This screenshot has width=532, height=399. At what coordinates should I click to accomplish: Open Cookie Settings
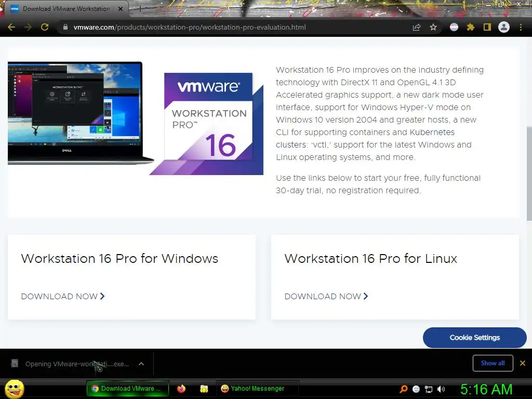pyautogui.click(x=475, y=338)
